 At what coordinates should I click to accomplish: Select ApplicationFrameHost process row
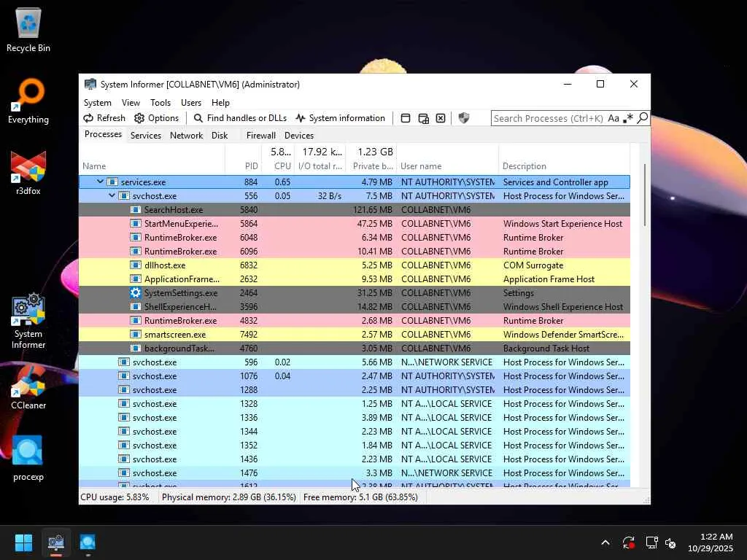[355, 279]
